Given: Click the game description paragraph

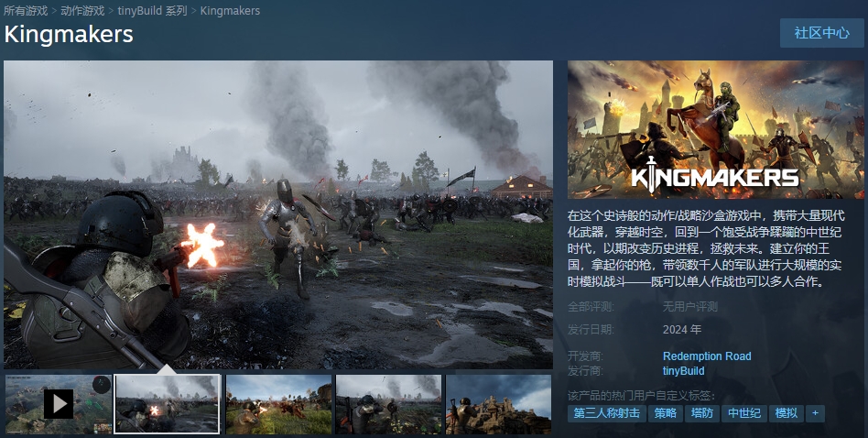Looking at the screenshot, I should [x=706, y=248].
